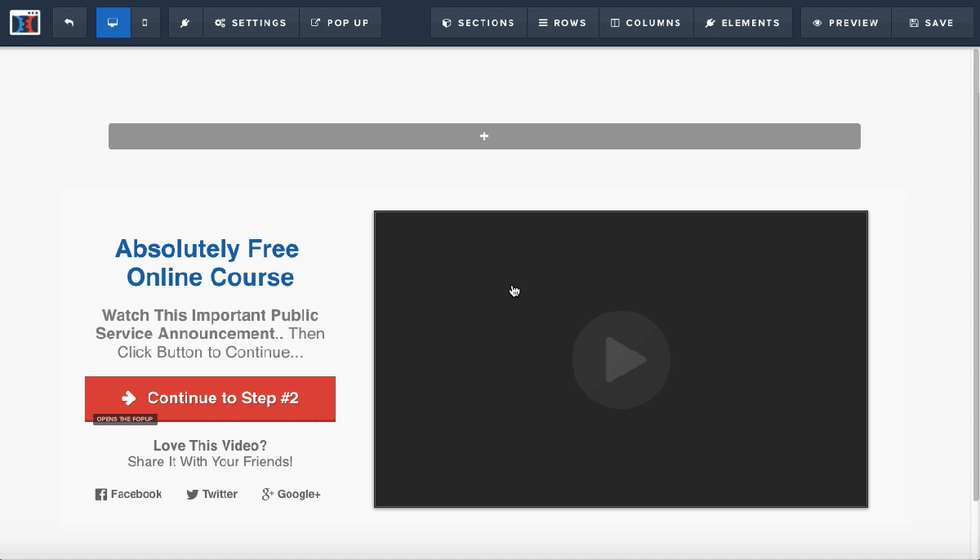
Task: Switch to mobile editing view
Action: tap(145, 22)
